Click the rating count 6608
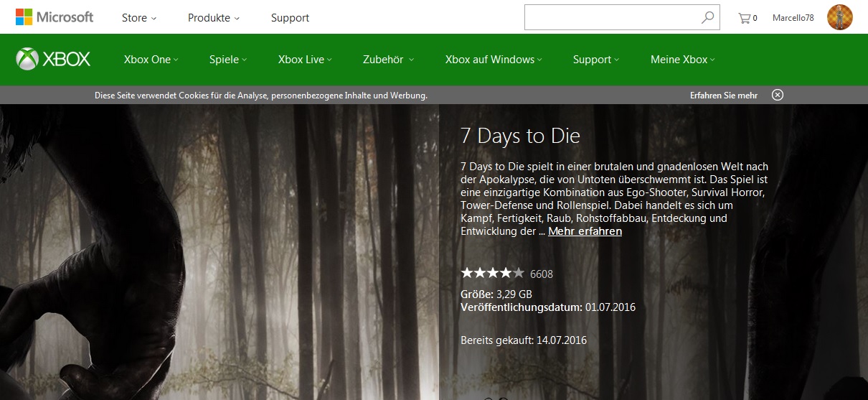868x400 pixels. (x=542, y=274)
